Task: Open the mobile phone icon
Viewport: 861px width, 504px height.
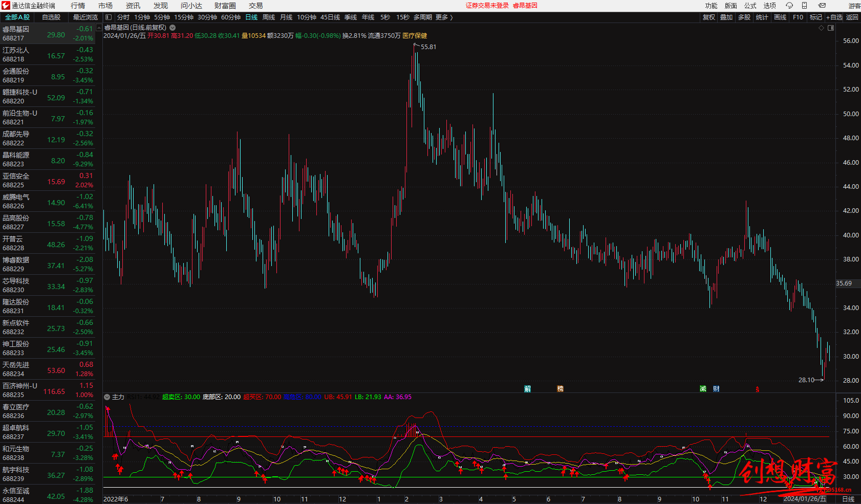Action: (x=804, y=6)
